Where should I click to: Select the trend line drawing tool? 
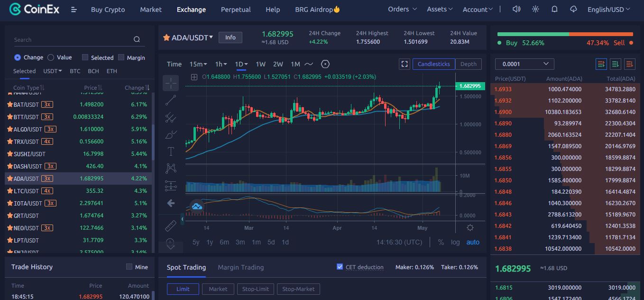(171, 100)
